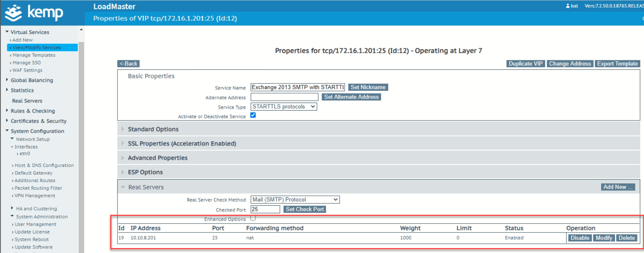Click the <-Back button

pyautogui.click(x=128, y=64)
